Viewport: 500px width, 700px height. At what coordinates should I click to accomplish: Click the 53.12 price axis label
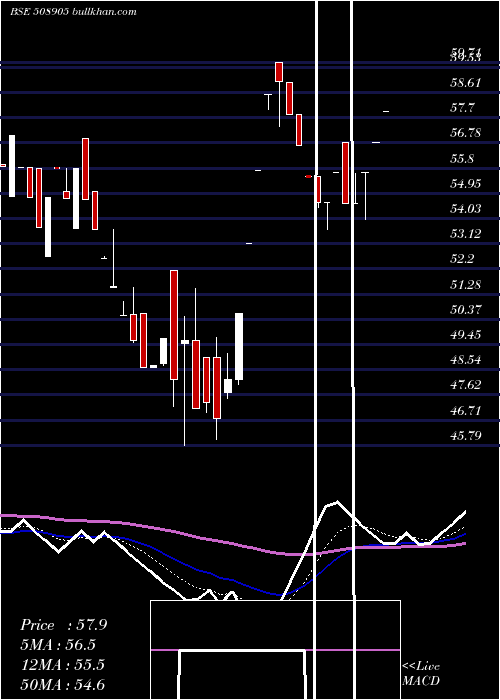(x=466, y=233)
